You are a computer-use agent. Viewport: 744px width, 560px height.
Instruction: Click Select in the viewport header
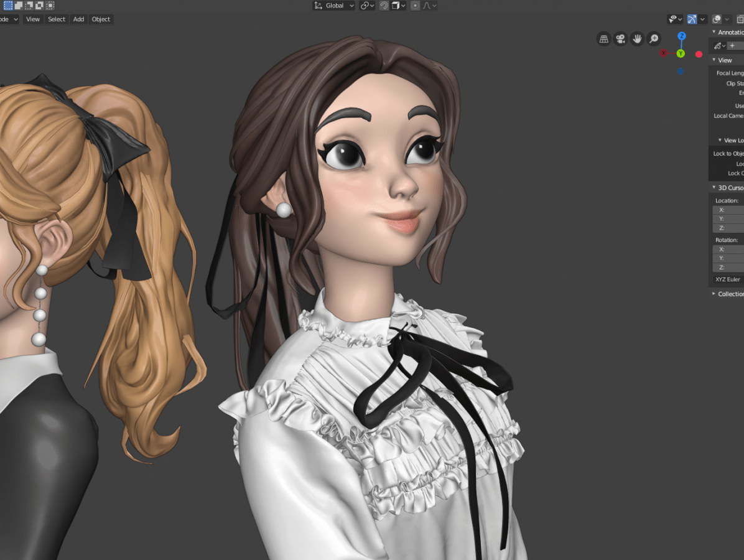pos(57,19)
